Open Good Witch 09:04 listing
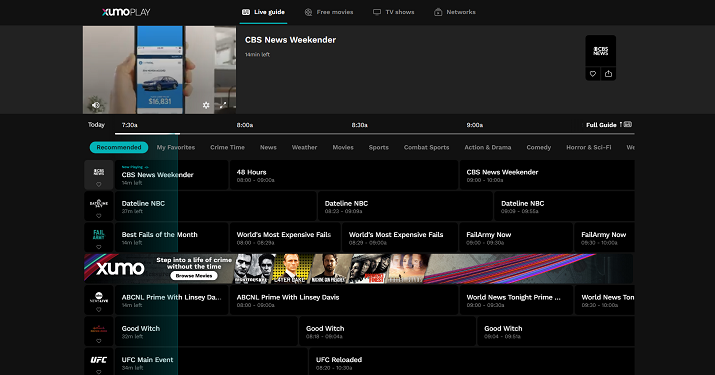Image resolution: width=715 pixels, height=375 pixels. [556, 331]
